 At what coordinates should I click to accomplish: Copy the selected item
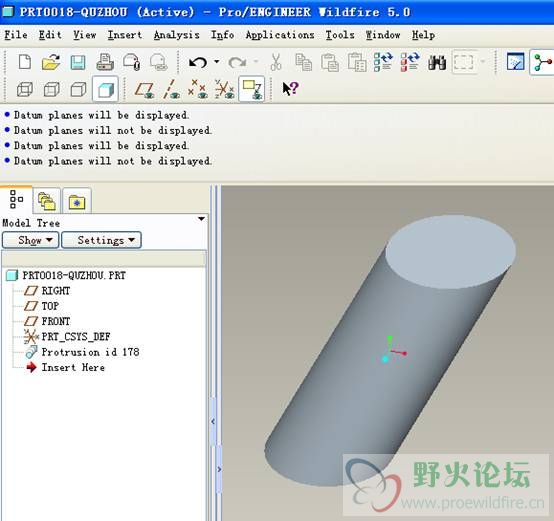303,63
